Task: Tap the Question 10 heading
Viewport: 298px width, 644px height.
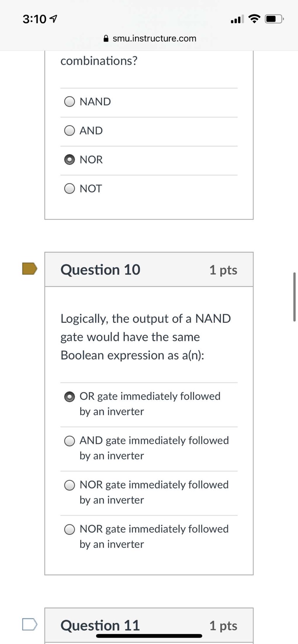Action: 100,270
